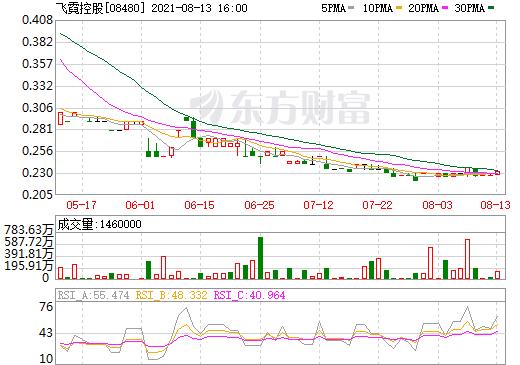Screen dimensions: 520x365
Task: Click the RSI_C:40.964 indicator label
Action: 249,295
